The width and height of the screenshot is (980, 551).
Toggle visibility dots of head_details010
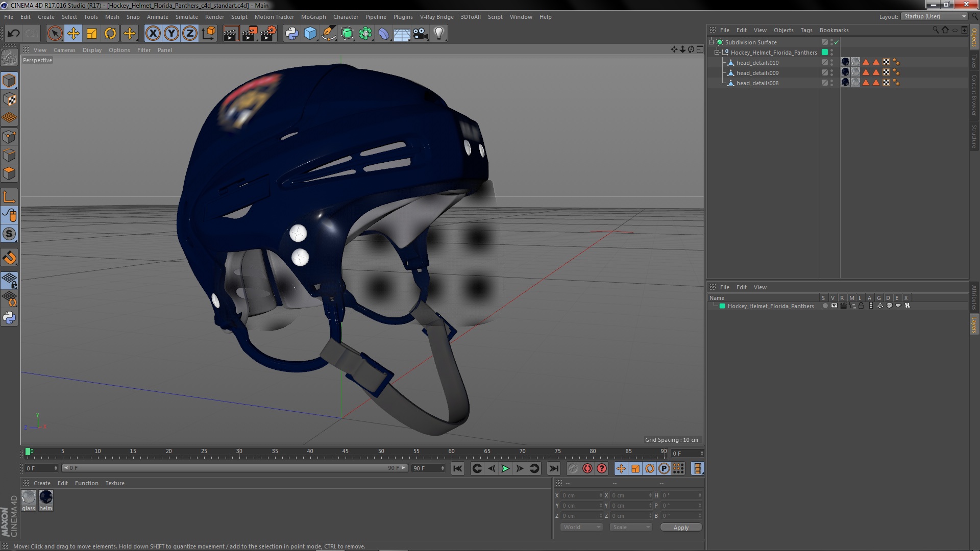coord(831,63)
